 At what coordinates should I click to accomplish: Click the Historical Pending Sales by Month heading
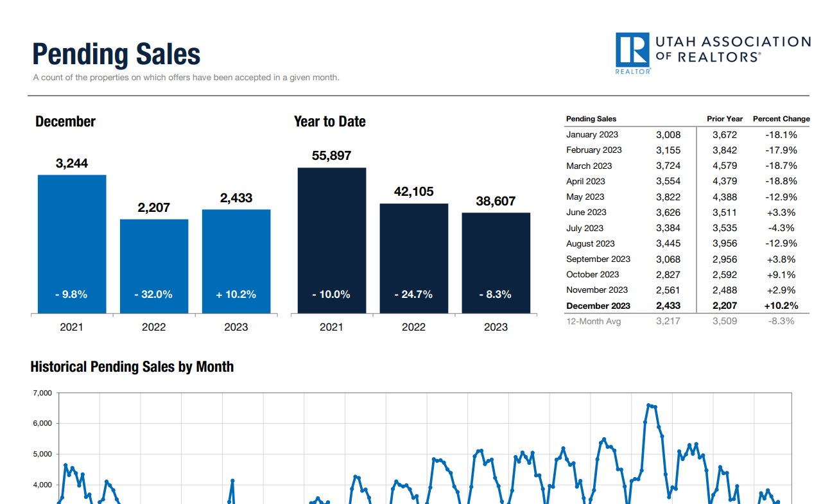[132, 367]
